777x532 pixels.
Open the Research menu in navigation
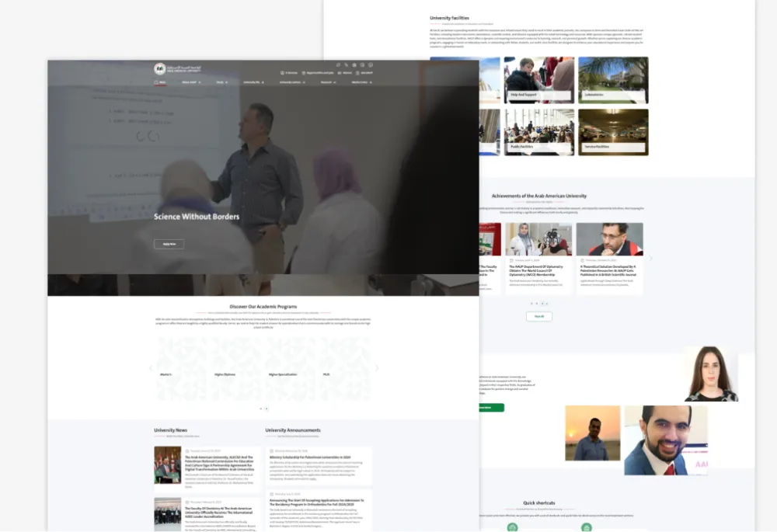[328, 82]
